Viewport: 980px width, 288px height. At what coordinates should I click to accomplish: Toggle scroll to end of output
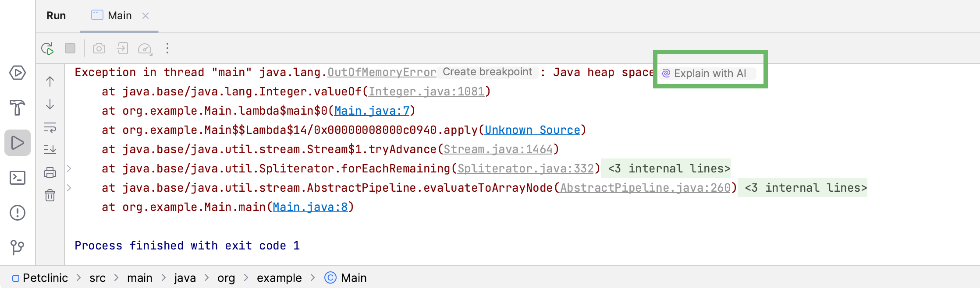click(x=50, y=150)
